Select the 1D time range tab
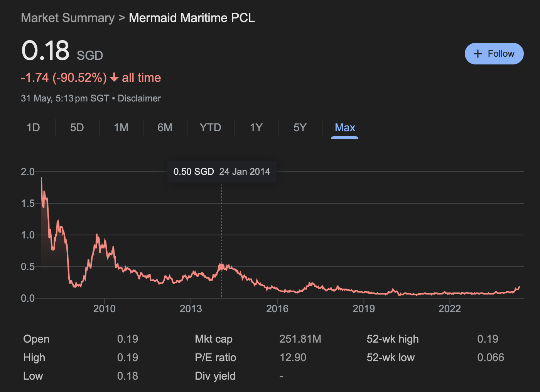540x392 pixels. 33,128
